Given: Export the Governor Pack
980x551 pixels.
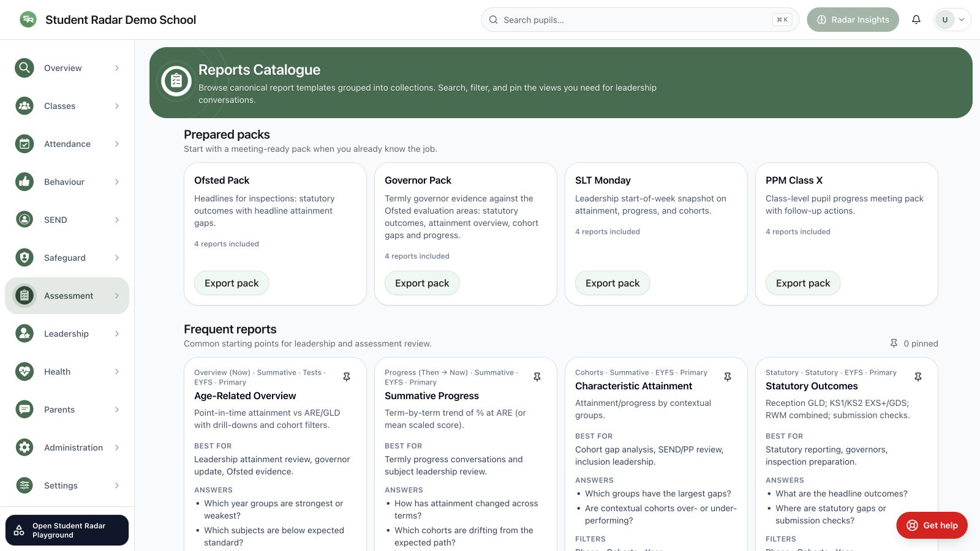Looking at the screenshot, I should pyautogui.click(x=422, y=283).
